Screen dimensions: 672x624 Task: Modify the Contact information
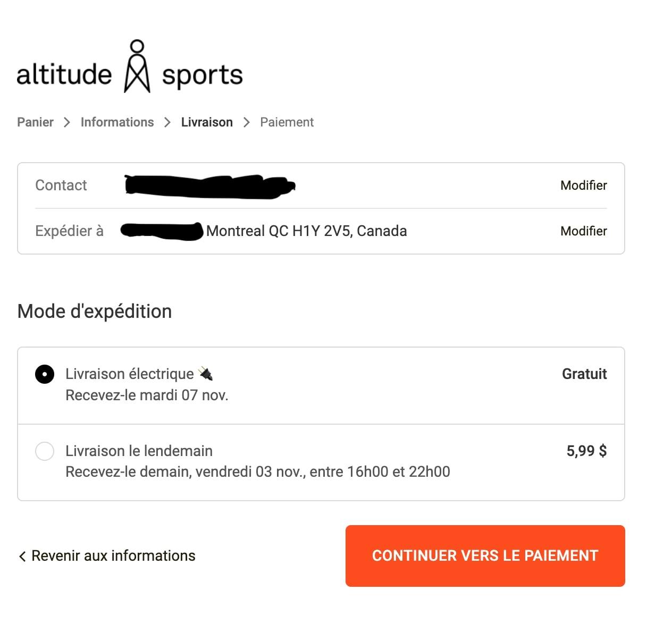[583, 185]
